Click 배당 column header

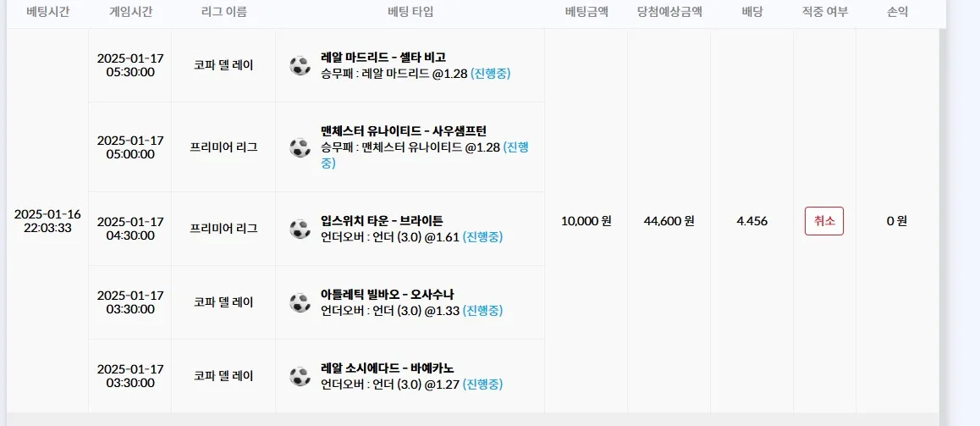(x=752, y=12)
